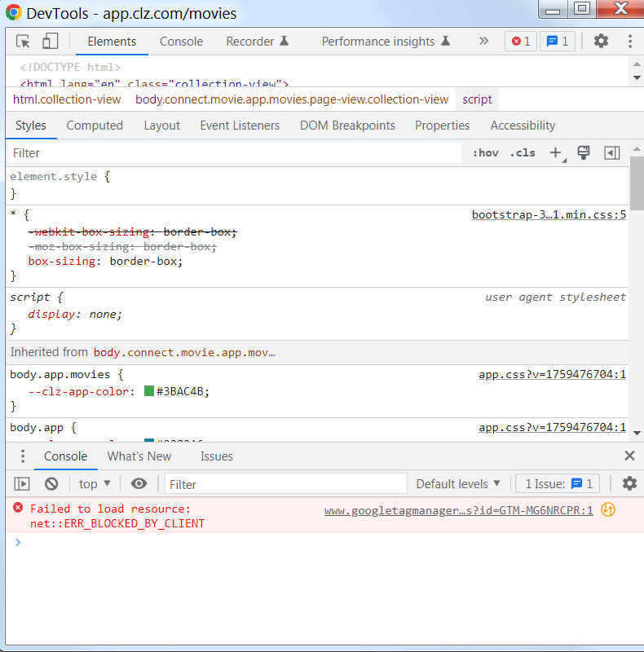Show the console sidebar icon
Viewport: 644px width, 652px height.
[x=22, y=484]
